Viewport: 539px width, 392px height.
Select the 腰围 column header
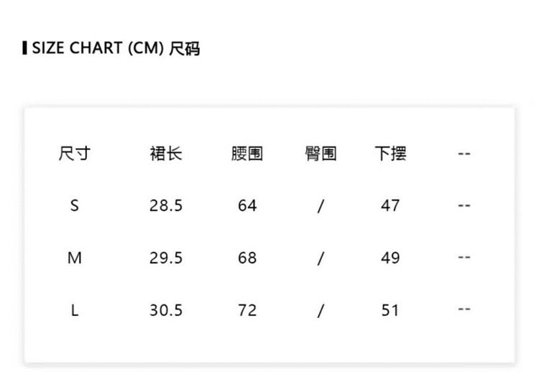(247, 154)
